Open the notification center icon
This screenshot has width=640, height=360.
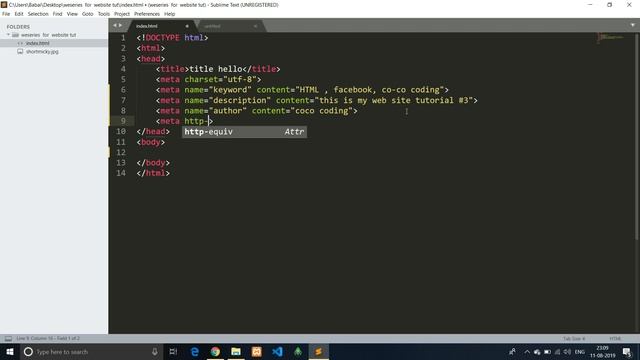click(x=627, y=352)
